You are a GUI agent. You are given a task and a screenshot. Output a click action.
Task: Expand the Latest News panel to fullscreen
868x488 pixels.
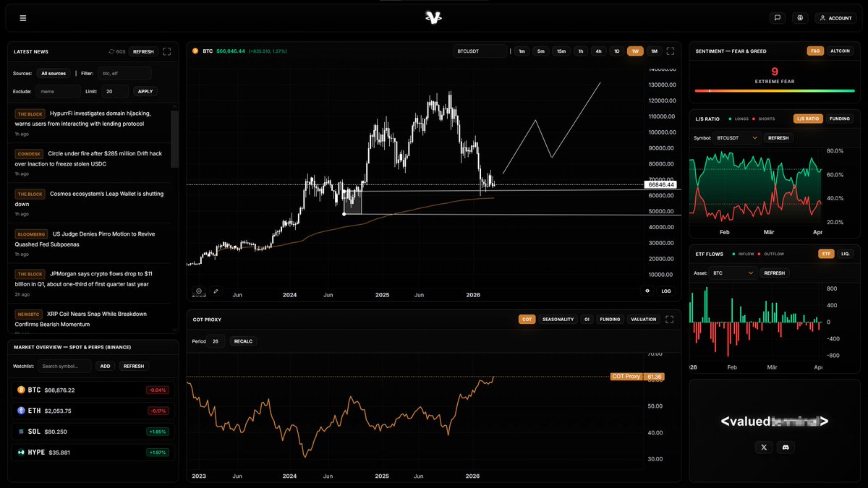167,51
